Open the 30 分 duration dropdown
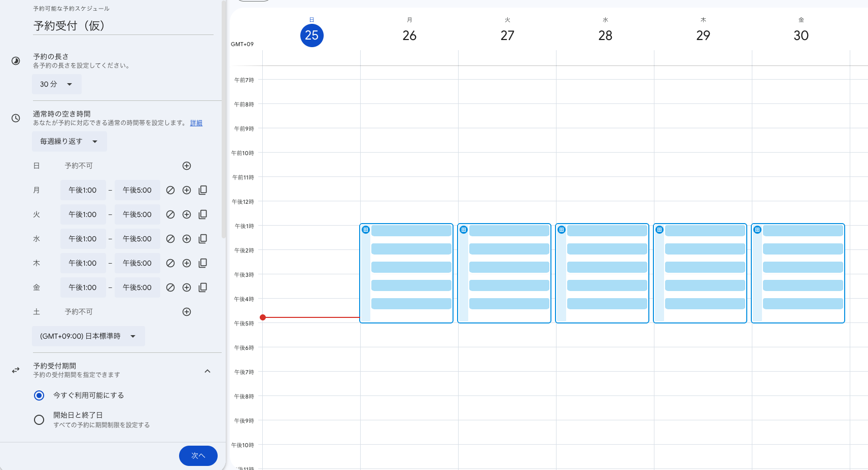 [56, 84]
